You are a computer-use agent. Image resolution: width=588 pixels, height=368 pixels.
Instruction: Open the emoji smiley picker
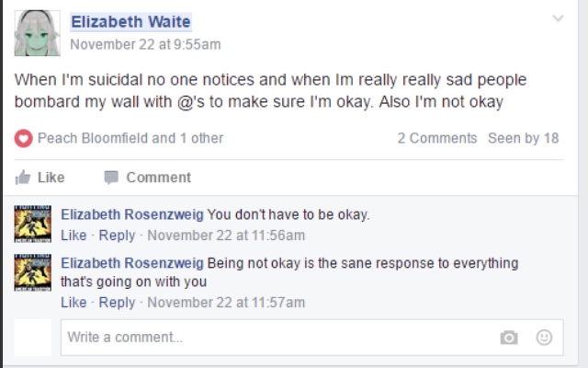pyautogui.click(x=544, y=338)
